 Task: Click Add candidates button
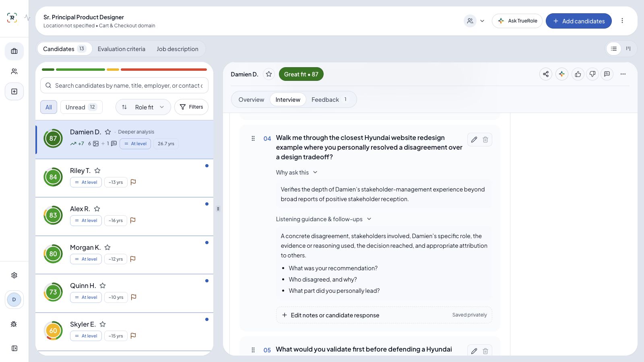pos(579,21)
